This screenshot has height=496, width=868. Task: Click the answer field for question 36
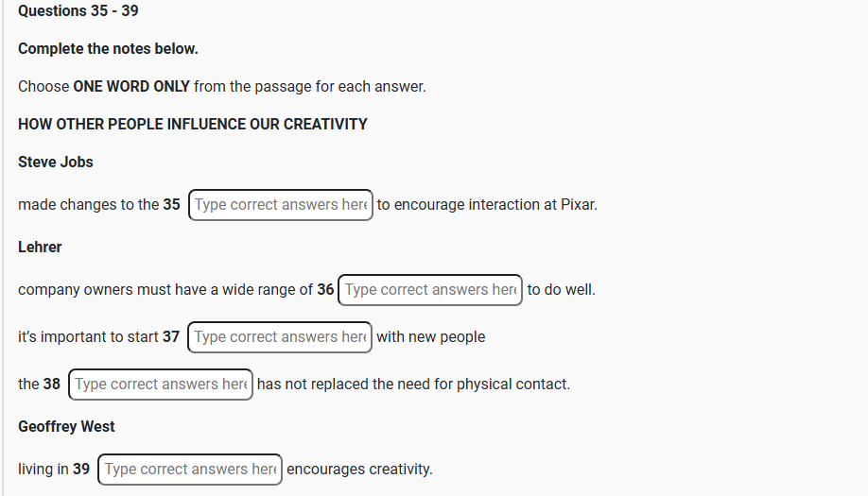click(x=430, y=290)
